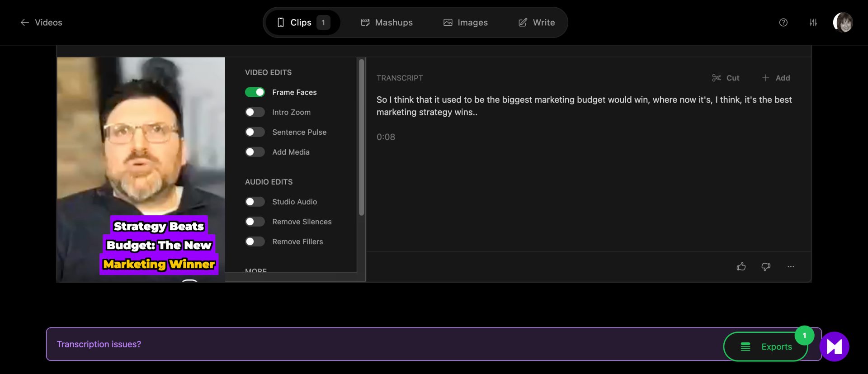Toggle Remove Fillers on

[x=255, y=241]
